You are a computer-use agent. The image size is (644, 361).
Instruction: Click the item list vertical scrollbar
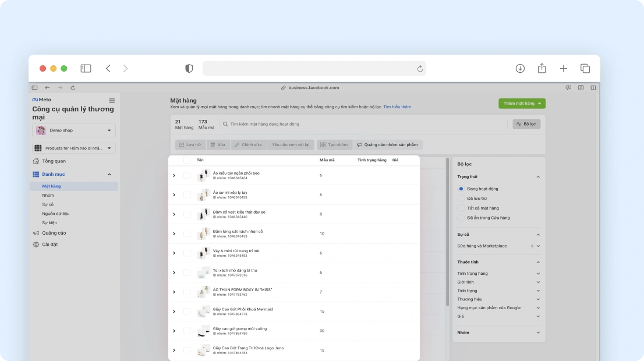point(447,232)
